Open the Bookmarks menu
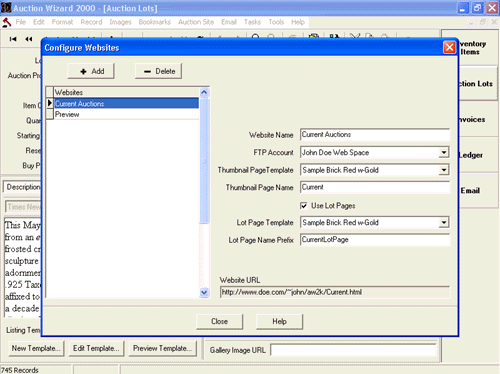Image resolution: width=500 pixels, height=374 pixels. pyautogui.click(x=155, y=22)
